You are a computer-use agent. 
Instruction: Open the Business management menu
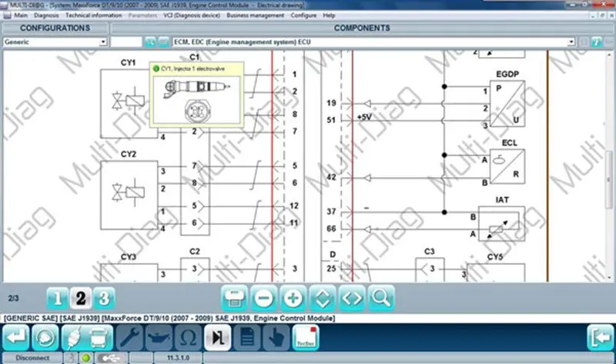click(256, 15)
